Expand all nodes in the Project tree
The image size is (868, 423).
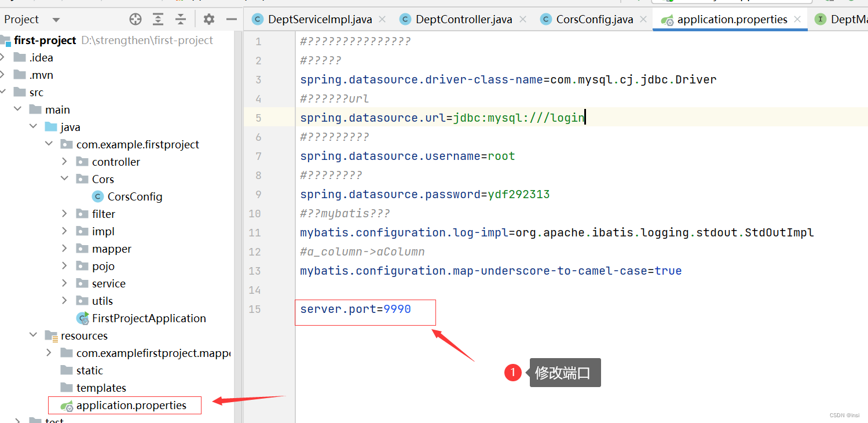click(x=158, y=19)
